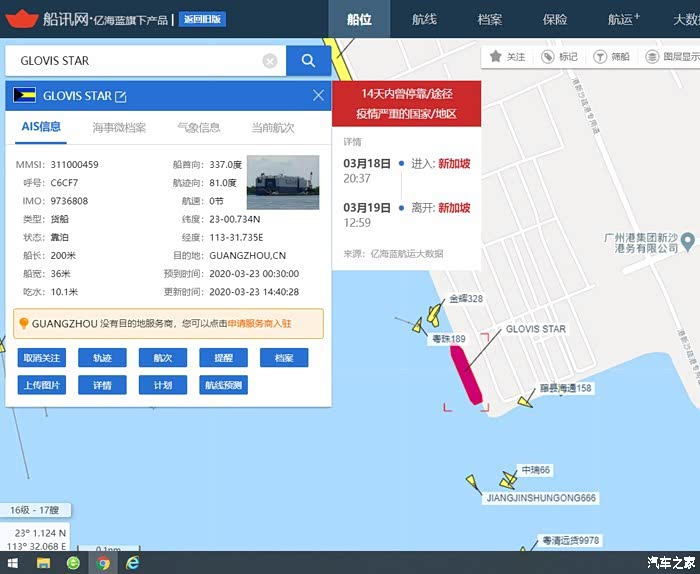Viewport: 700px width, 574px height.
Task: Click the 藤县海通158 ship icon
Action: coord(525,401)
